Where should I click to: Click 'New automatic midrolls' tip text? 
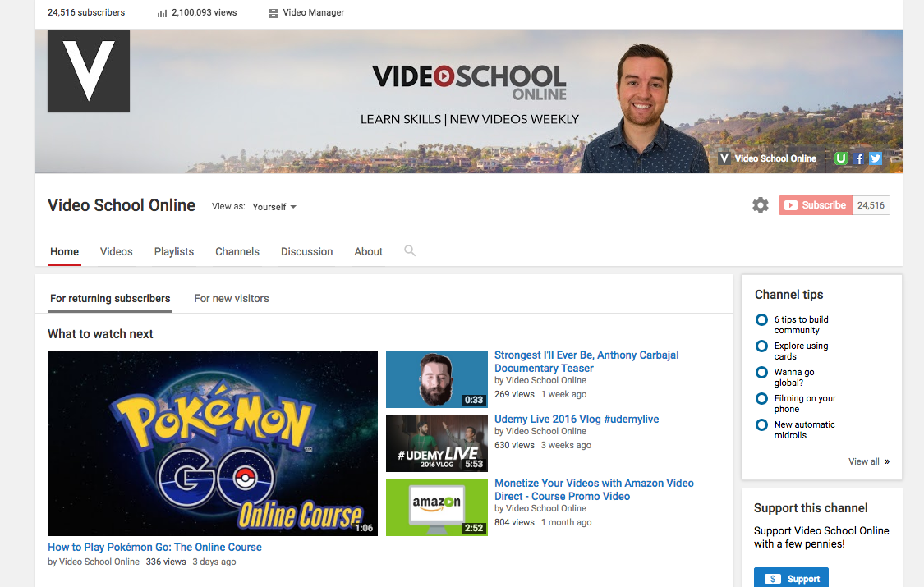click(804, 430)
